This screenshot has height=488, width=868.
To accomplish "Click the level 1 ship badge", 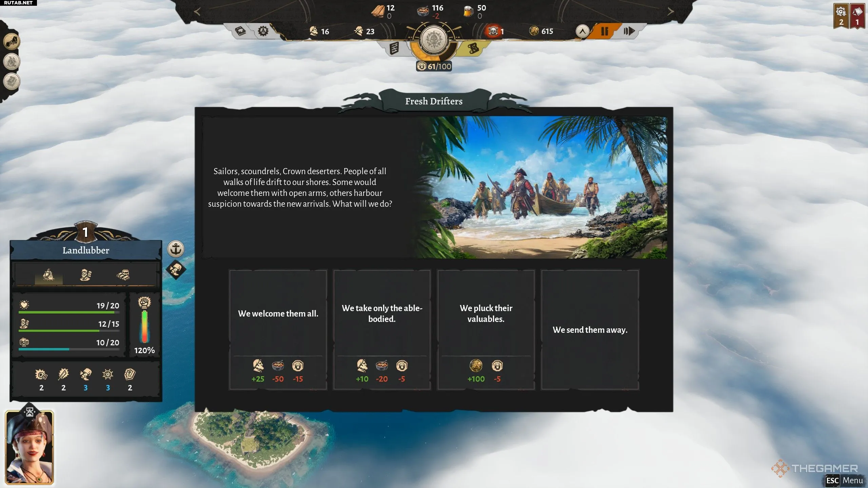I will click(x=85, y=232).
